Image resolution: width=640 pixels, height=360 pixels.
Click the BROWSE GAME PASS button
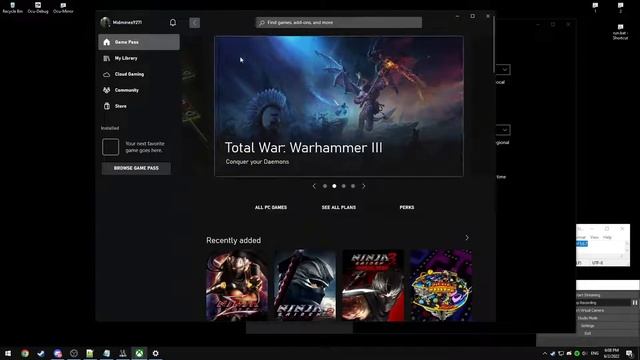click(136, 168)
